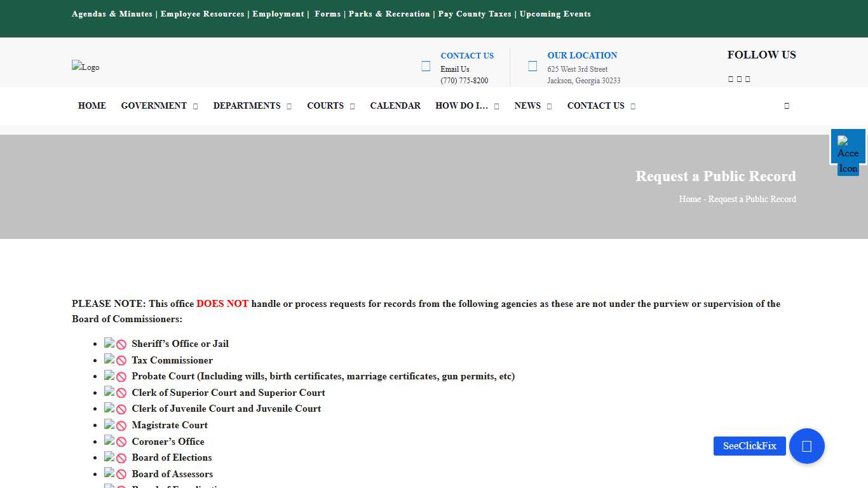Click the map pin icon beside Our Location

pyautogui.click(x=532, y=65)
